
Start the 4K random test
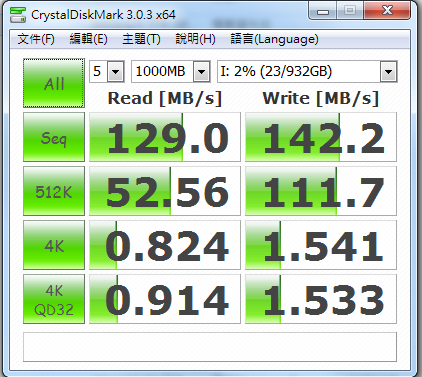click(54, 245)
